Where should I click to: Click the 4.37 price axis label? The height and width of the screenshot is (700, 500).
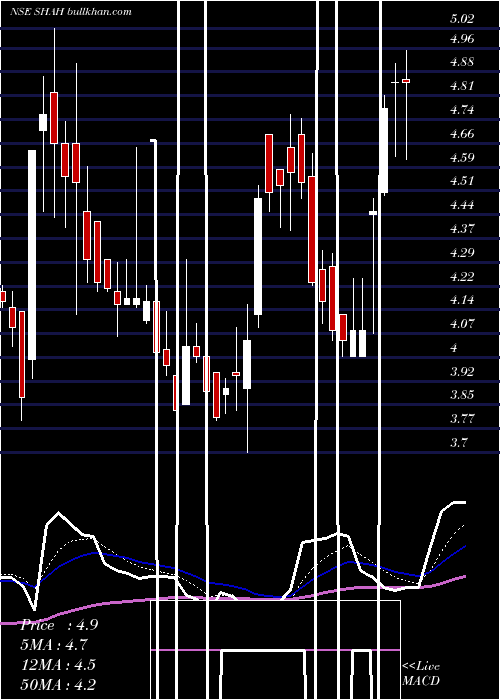click(462, 229)
